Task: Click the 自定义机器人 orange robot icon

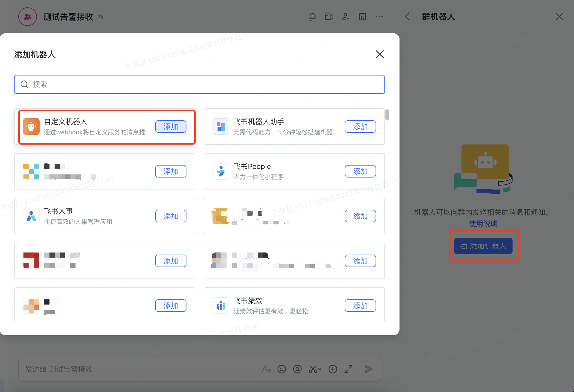Action: [31, 127]
